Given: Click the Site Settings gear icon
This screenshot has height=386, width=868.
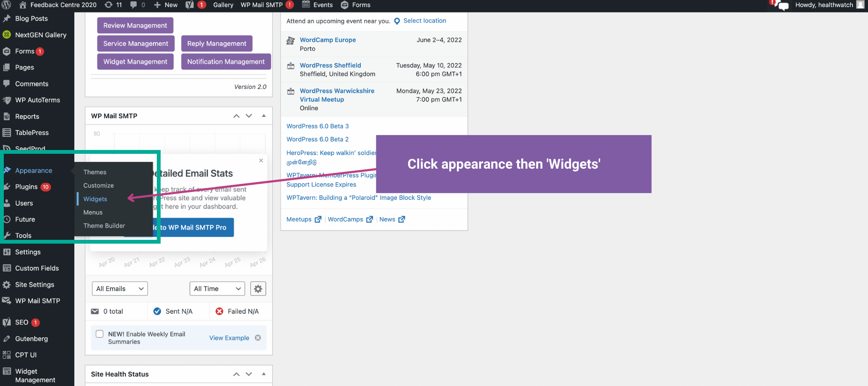Looking at the screenshot, I should (6, 285).
